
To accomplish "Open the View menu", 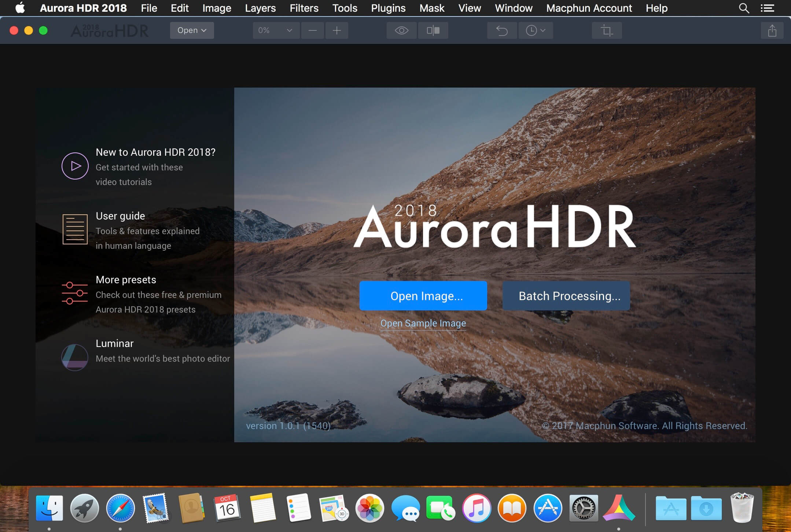I will click(470, 8).
